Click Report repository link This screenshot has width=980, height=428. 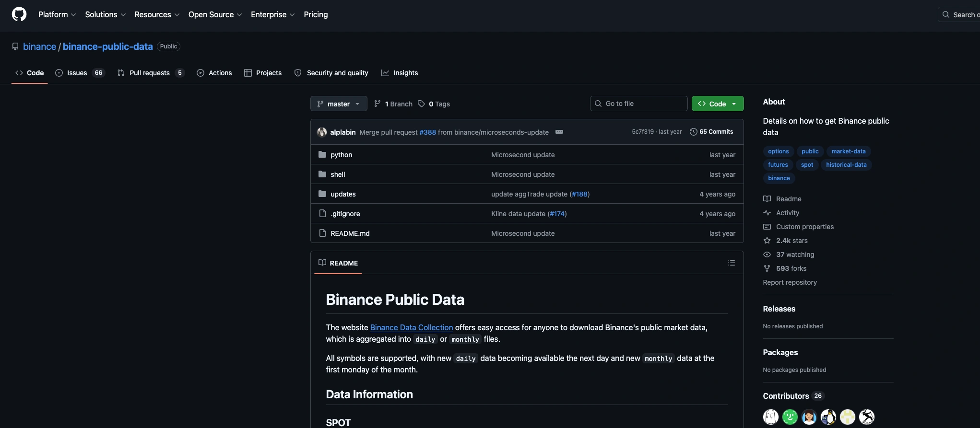790,282
